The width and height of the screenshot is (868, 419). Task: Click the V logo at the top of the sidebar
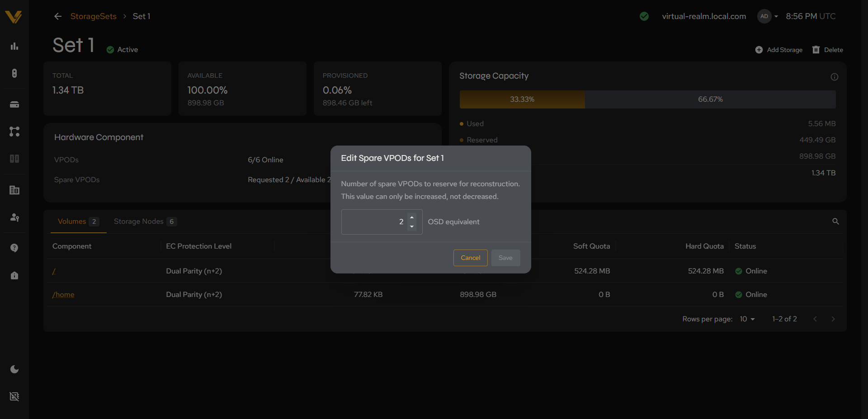coord(14,17)
